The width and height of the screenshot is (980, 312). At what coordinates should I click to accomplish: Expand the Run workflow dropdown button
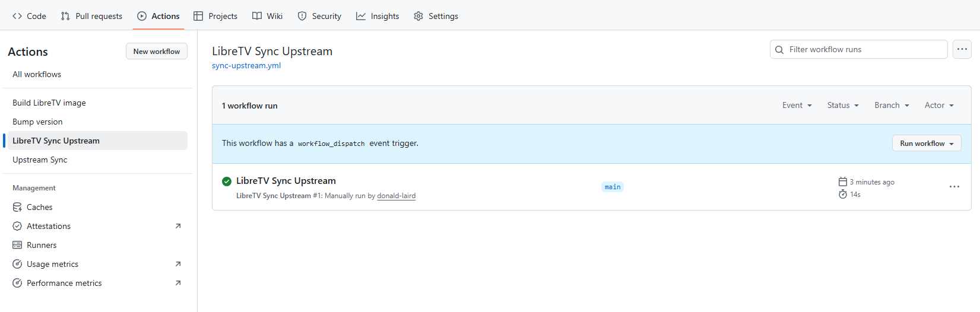(x=926, y=144)
